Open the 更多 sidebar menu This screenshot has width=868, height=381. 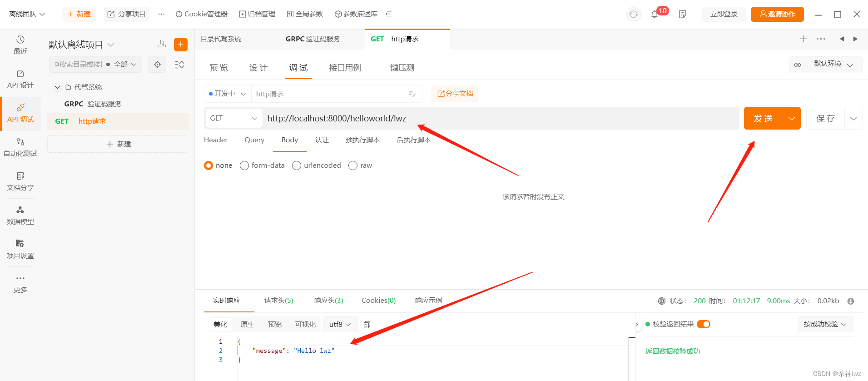pos(20,284)
